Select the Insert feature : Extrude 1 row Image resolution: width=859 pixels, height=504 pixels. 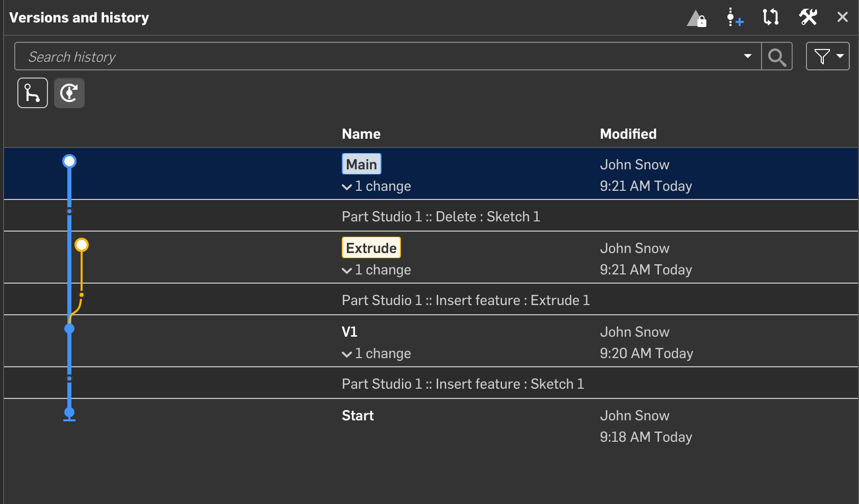pos(431,300)
